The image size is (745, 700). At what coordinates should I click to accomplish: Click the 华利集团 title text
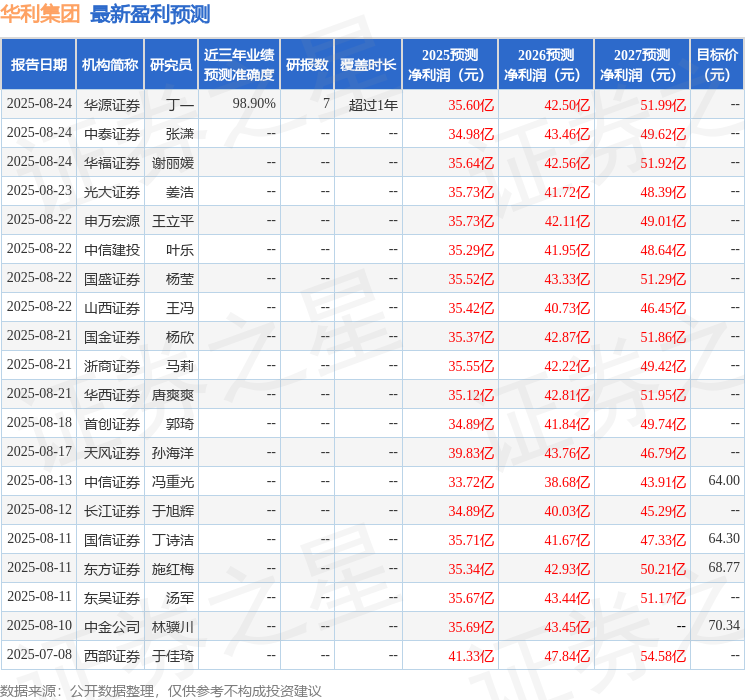click(40, 13)
